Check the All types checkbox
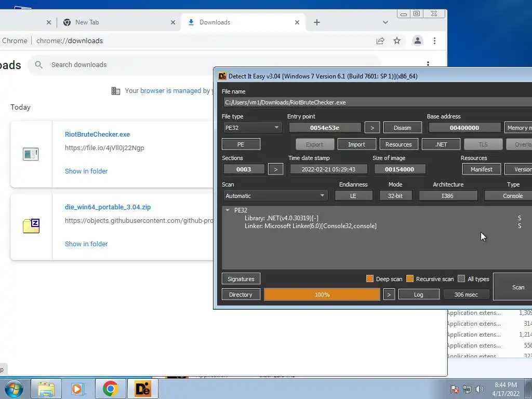532x399 pixels. [461, 278]
